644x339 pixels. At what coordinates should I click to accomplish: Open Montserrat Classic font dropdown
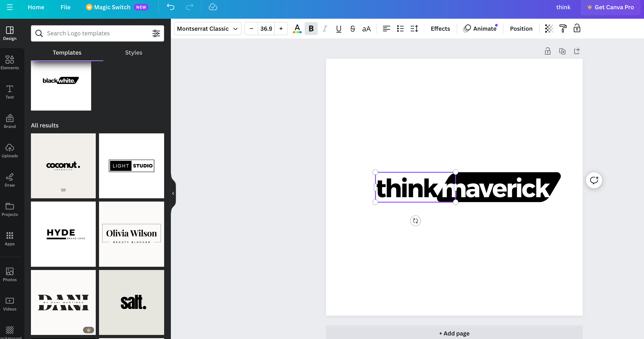[208, 29]
